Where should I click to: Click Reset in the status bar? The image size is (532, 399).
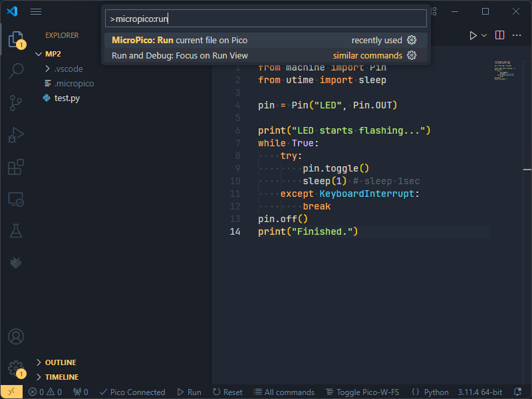coord(227,392)
